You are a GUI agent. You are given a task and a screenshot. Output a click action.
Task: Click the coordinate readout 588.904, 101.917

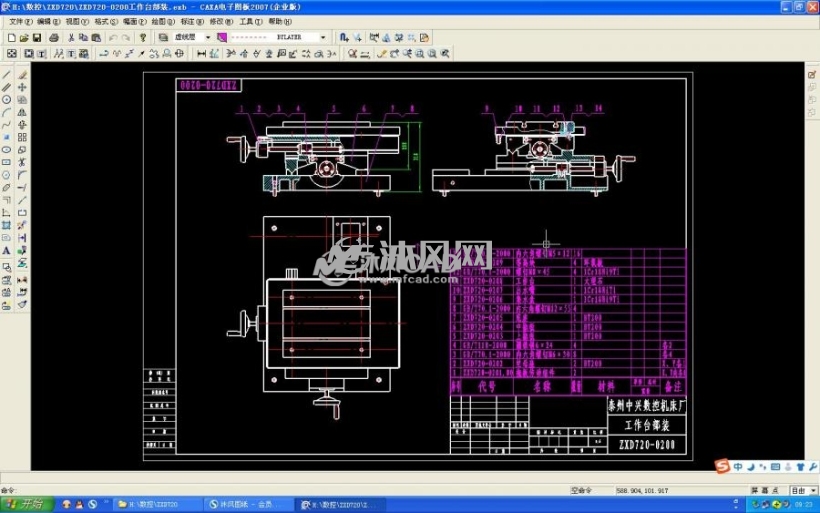point(642,491)
